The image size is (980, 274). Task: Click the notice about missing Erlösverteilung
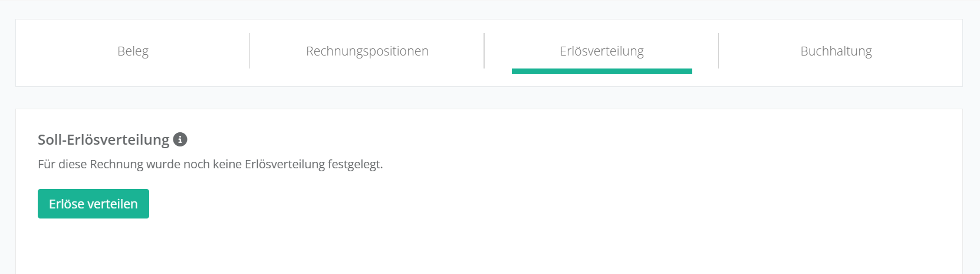[210, 164]
